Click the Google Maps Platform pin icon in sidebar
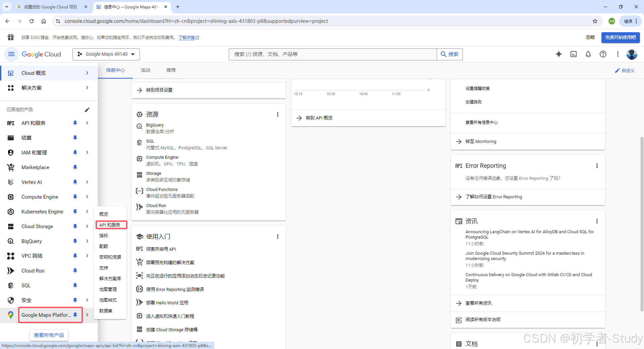644x349 pixels. coord(75,315)
